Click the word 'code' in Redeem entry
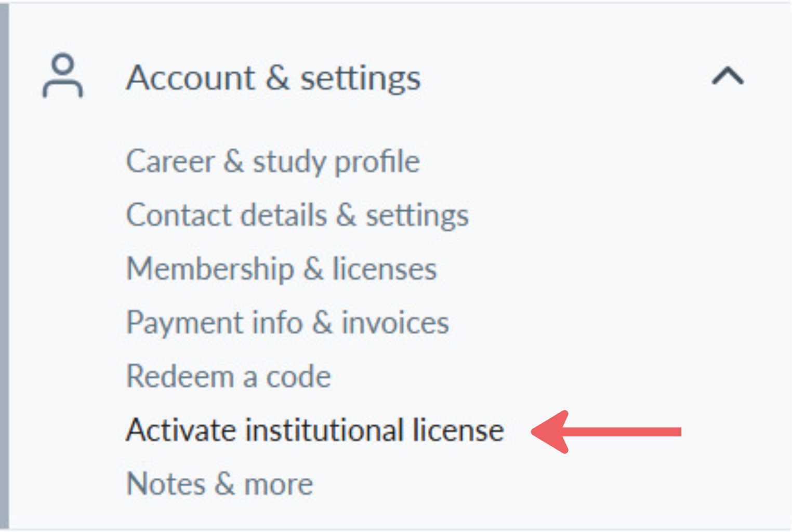Image resolution: width=792 pixels, height=532 pixels. point(298,376)
